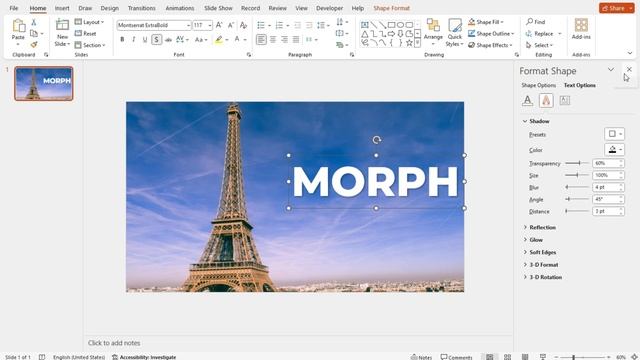The image size is (640, 360).
Task: Switch to the Animations tab
Action: [180, 8]
